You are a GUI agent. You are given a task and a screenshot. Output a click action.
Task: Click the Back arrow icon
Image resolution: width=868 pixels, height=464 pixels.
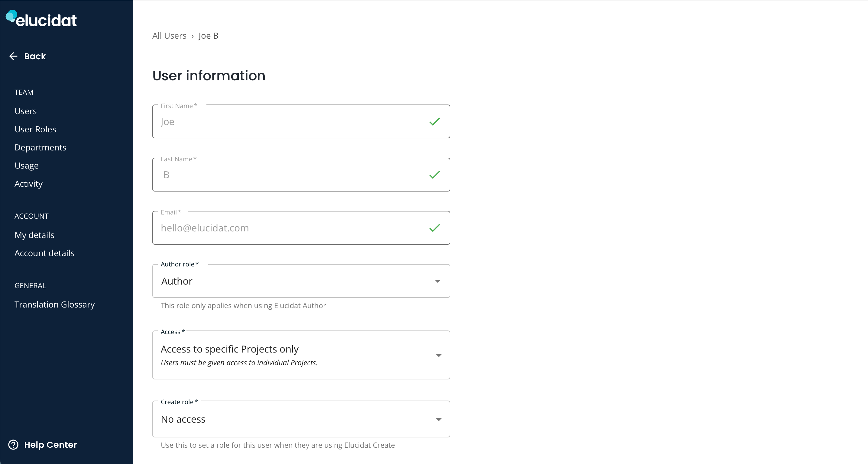click(x=13, y=56)
